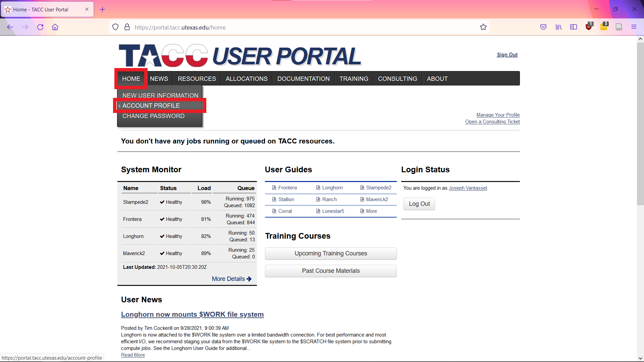Click the TACC User Portal logo

point(240,56)
